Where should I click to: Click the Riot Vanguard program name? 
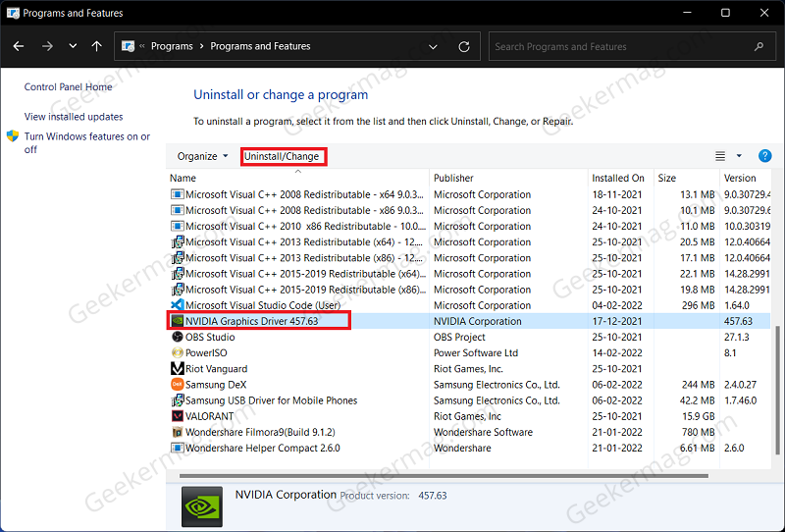[x=216, y=369]
